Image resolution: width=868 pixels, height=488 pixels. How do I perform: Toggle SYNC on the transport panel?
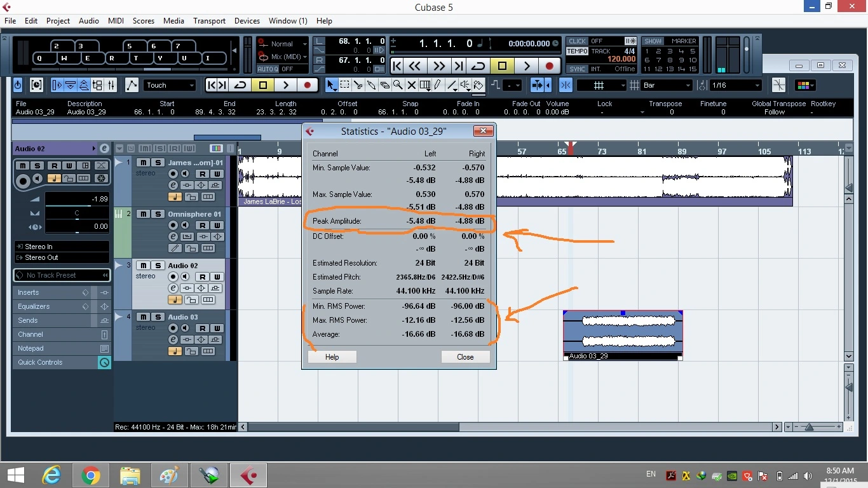pyautogui.click(x=578, y=69)
